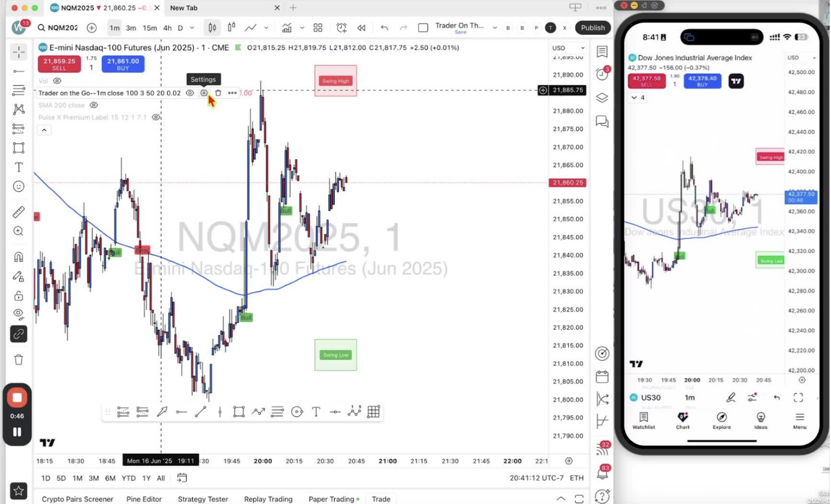Delete the Trader on the Go indicator
Viewport: 831px width, 504px height.
coord(218,93)
